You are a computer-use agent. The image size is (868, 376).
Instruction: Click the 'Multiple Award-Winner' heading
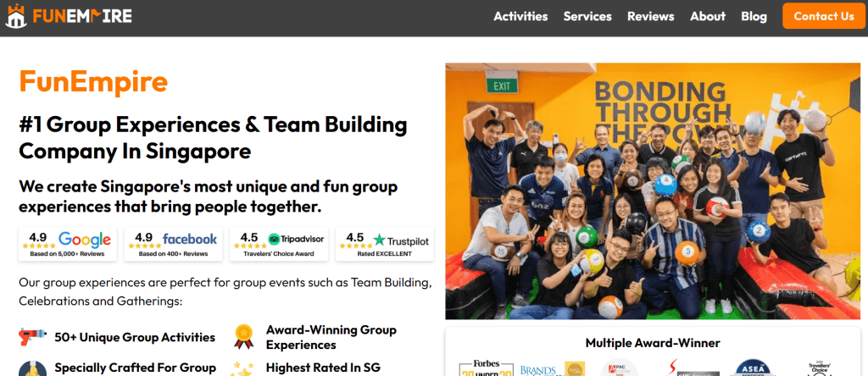(653, 343)
